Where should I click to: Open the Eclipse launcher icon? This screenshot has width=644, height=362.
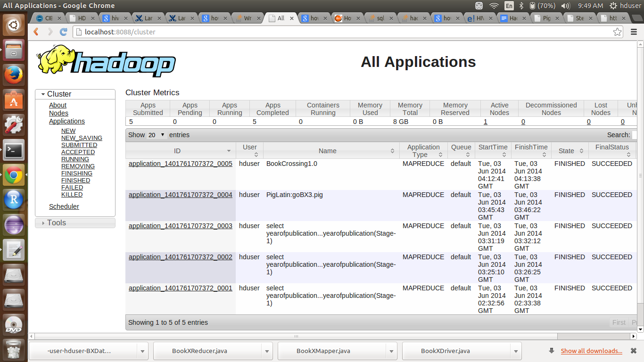14,225
